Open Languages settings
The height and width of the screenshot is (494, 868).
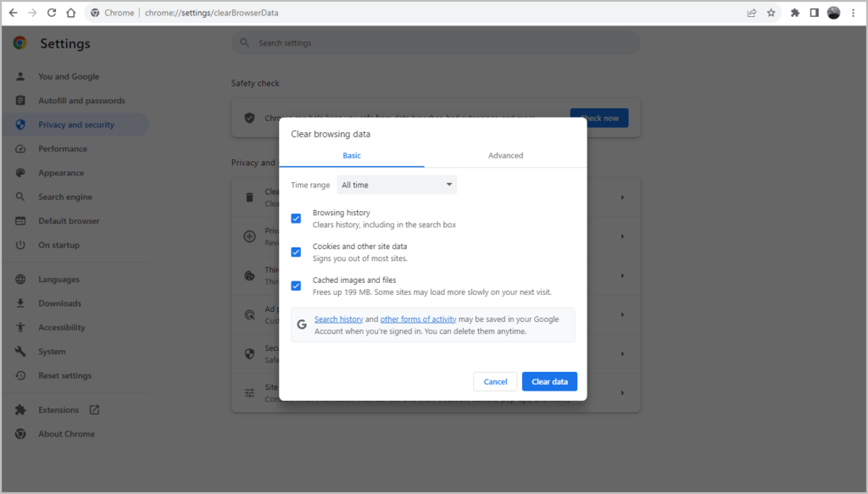point(58,280)
